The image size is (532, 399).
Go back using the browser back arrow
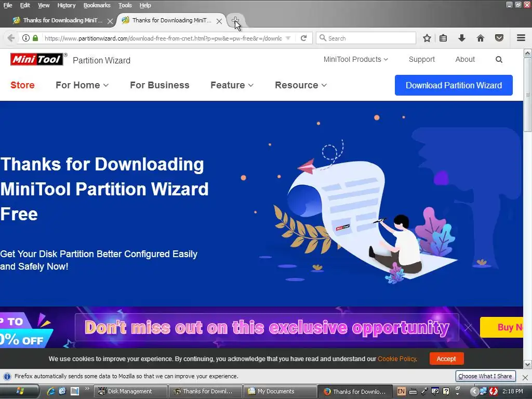click(11, 38)
